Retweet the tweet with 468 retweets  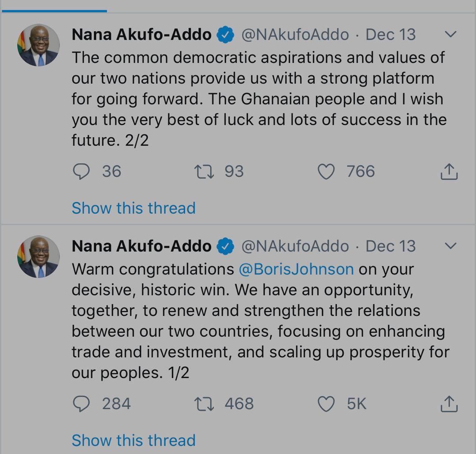pos(205,404)
